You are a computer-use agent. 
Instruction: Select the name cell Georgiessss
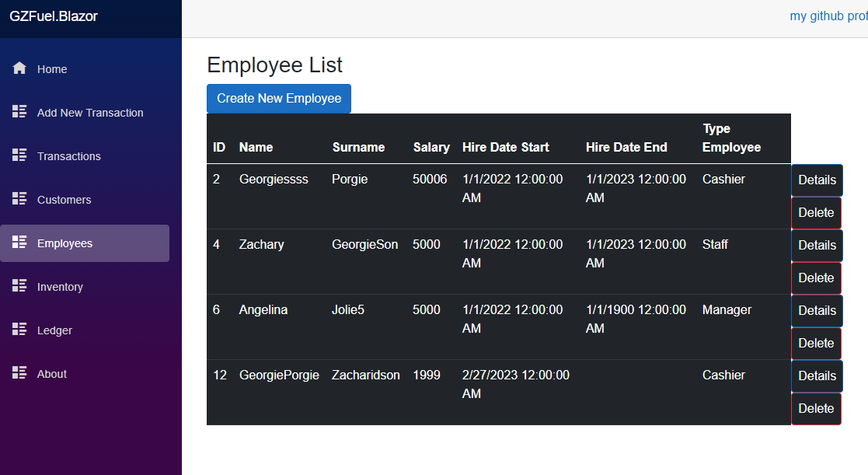[x=274, y=180]
